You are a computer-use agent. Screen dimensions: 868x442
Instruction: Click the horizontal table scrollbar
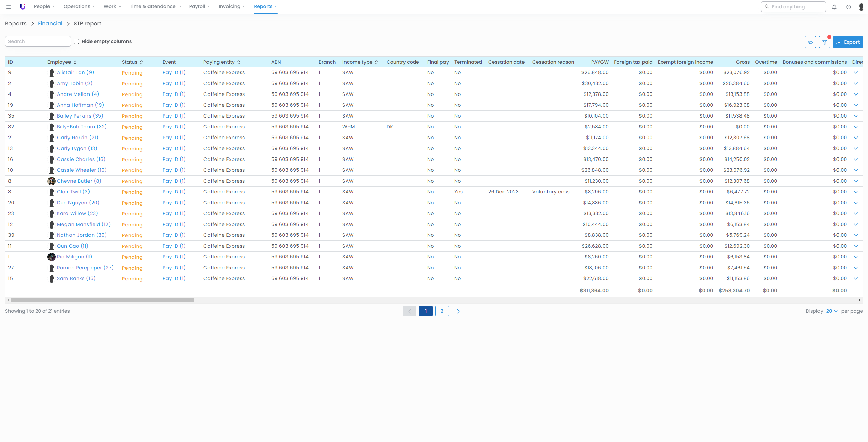pos(102,300)
